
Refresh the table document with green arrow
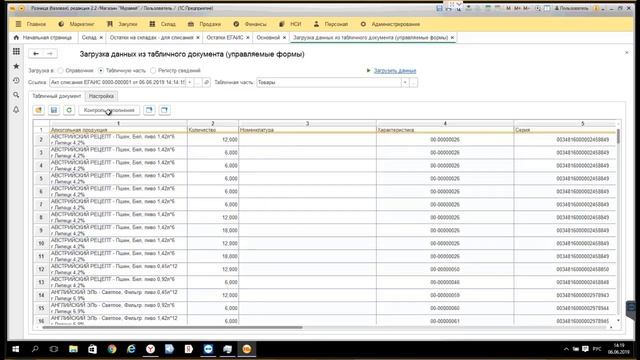point(69,110)
